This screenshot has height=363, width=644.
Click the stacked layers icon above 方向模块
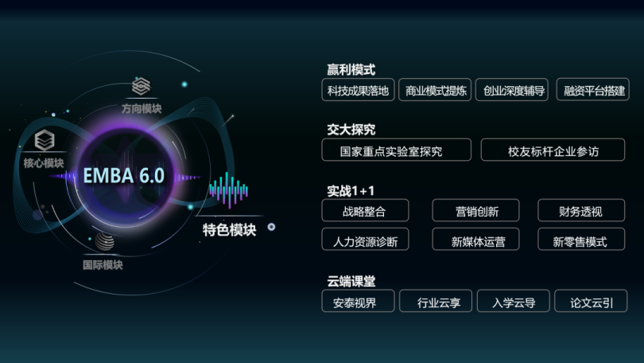(141, 86)
